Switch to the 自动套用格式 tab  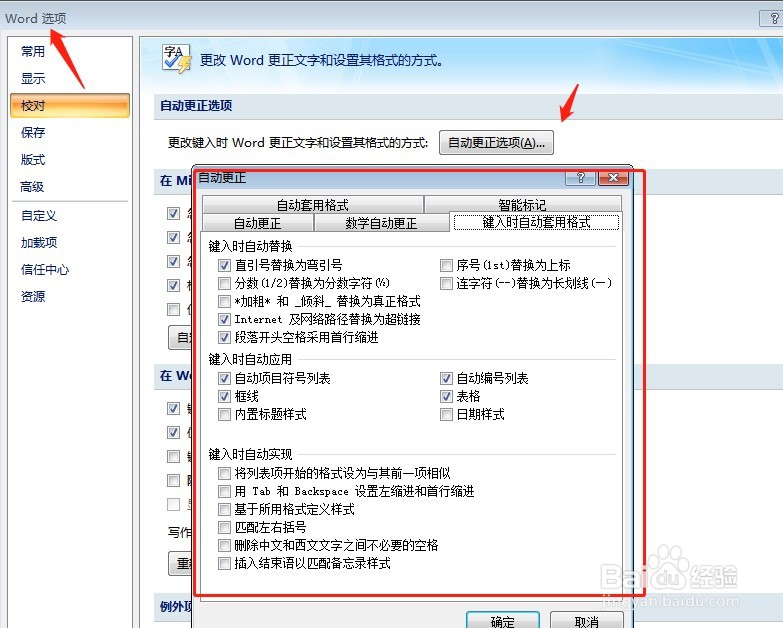click(313, 205)
